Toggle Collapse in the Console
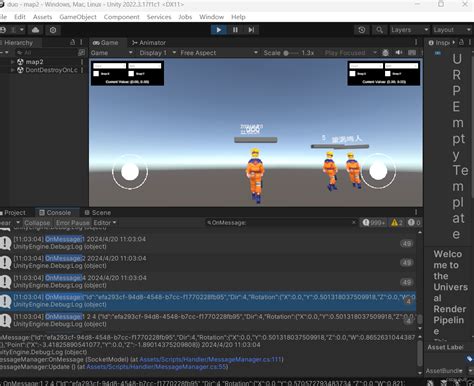This screenshot has width=474, height=386. pos(37,223)
